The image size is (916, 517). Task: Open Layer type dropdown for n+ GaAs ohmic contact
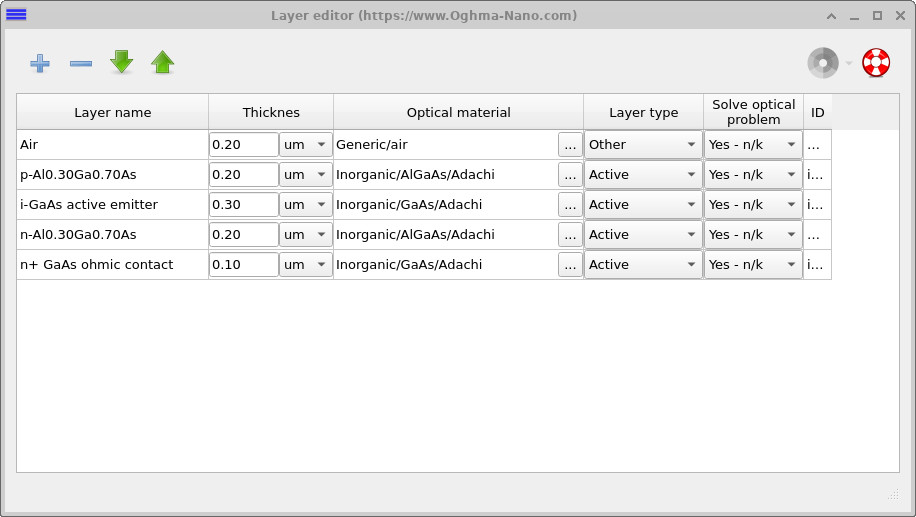pyautogui.click(x=643, y=264)
